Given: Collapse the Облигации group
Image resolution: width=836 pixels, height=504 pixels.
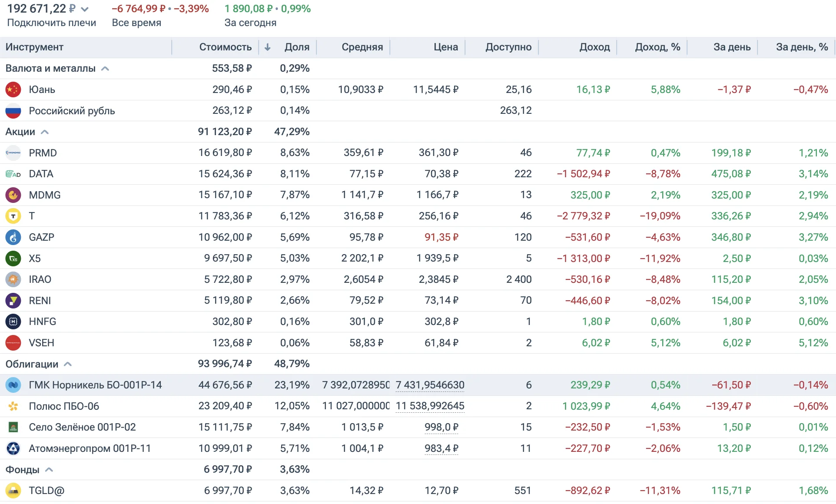Looking at the screenshot, I should (68, 364).
